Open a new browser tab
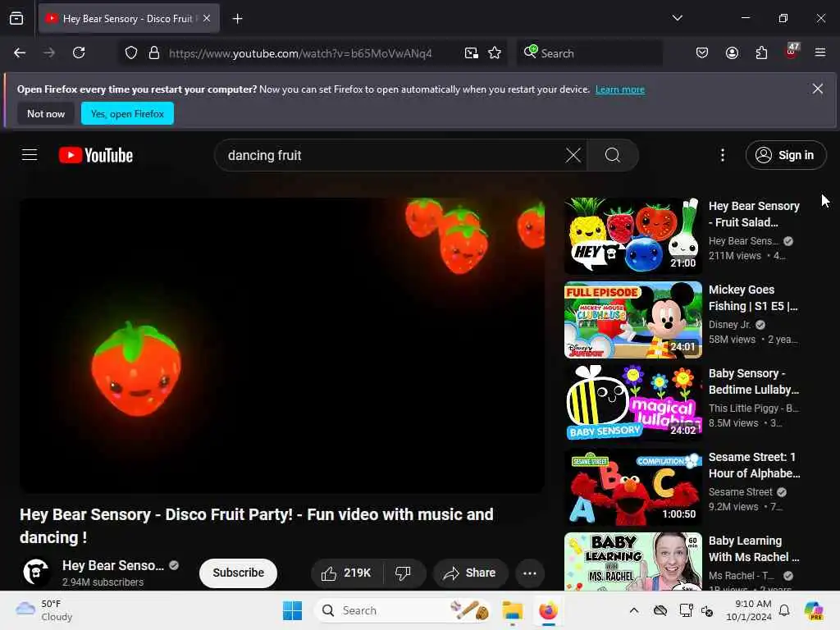 237,19
